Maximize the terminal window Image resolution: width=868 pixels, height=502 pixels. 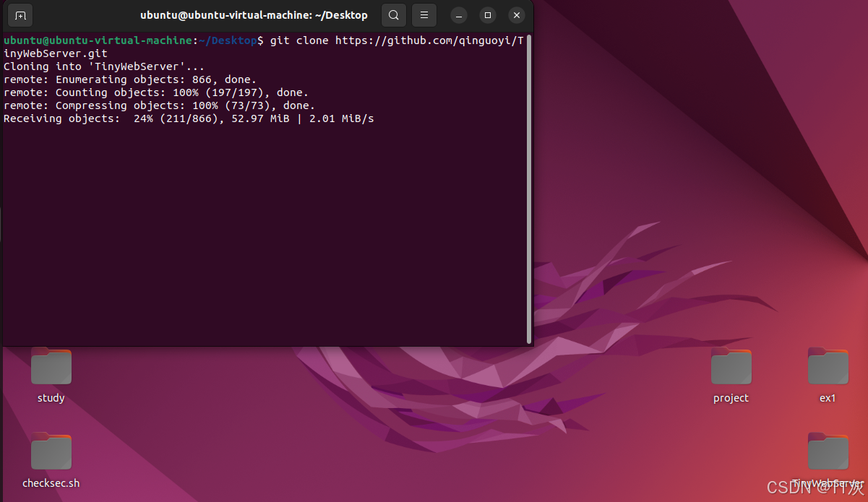pos(487,14)
